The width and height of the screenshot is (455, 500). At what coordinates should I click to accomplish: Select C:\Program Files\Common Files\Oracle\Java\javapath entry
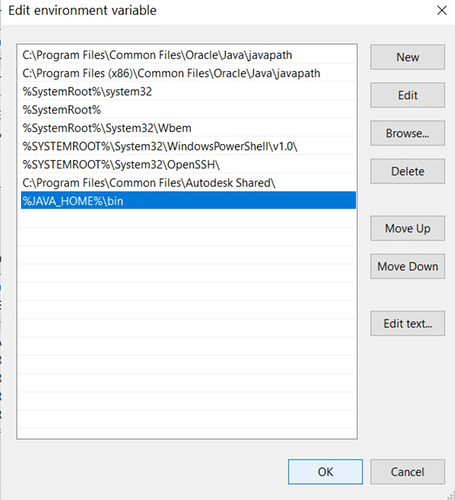188,55
